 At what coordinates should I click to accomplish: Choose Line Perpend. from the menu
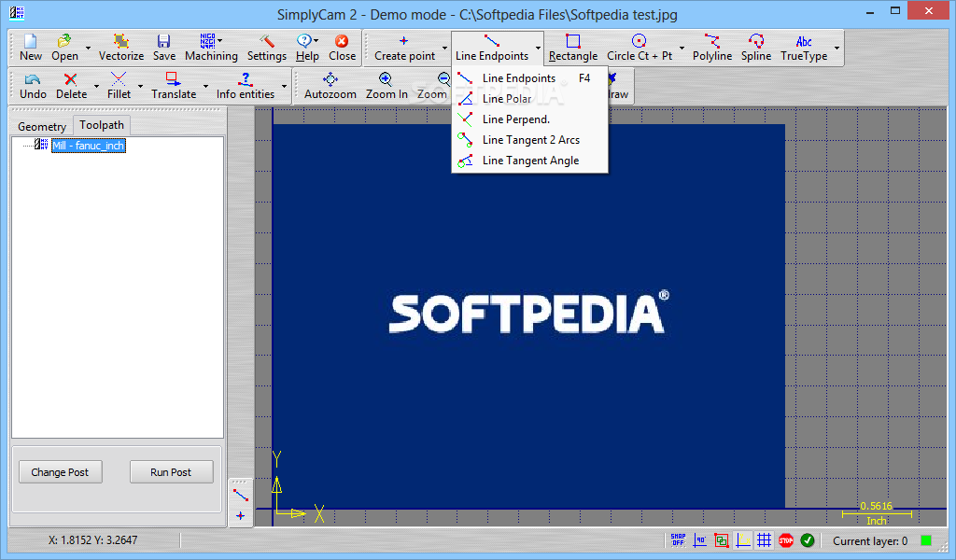[x=529, y=119]
